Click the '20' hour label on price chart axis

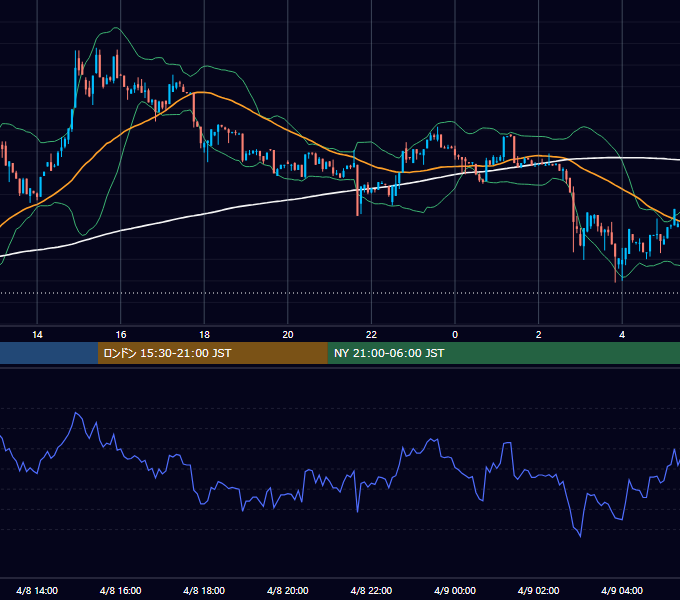288,335
